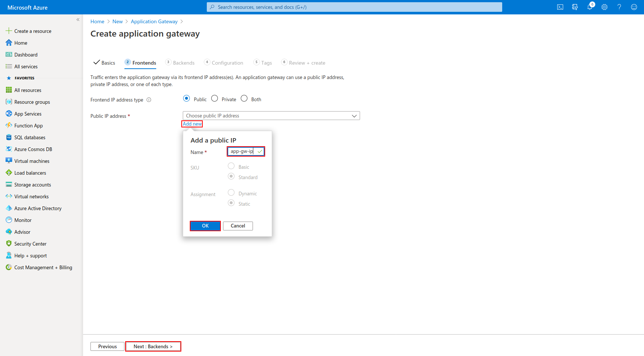Open Choose public IP address dropdown
644x356 pixels.
tap(271, 116)
